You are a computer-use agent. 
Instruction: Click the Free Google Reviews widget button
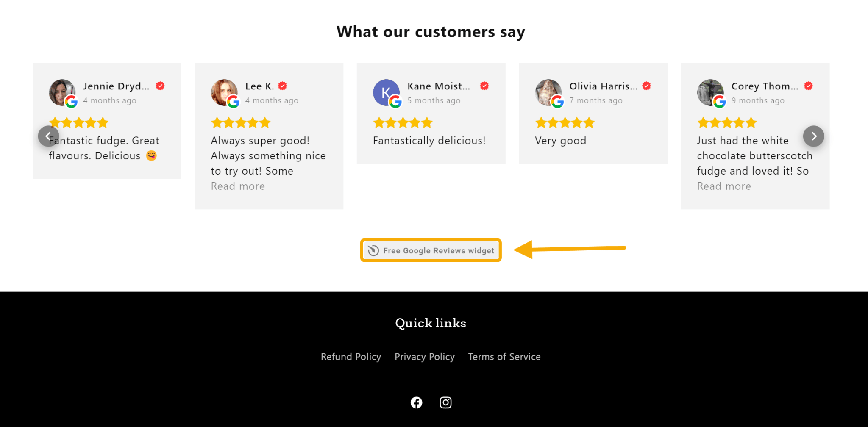(431, 250)
